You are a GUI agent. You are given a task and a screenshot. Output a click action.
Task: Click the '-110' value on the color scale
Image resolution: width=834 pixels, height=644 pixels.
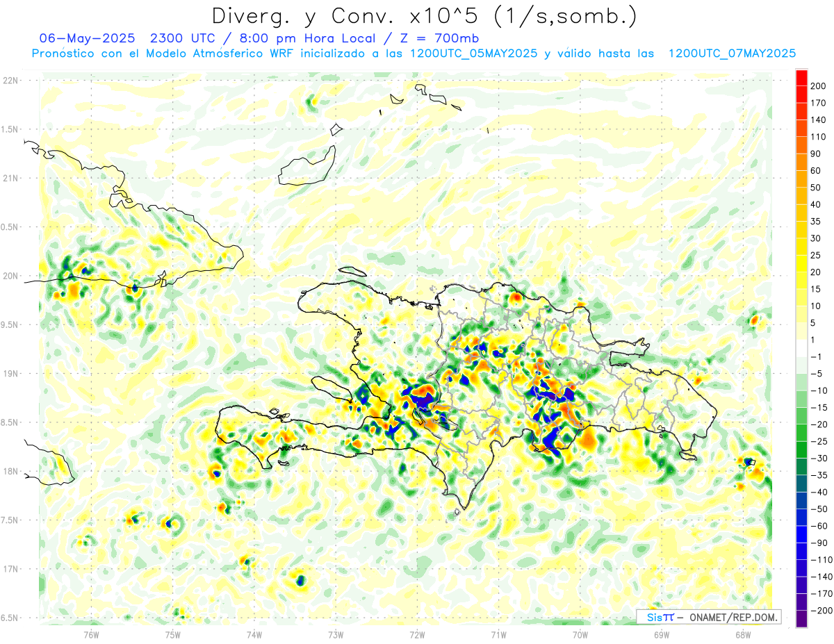[821, 559]
